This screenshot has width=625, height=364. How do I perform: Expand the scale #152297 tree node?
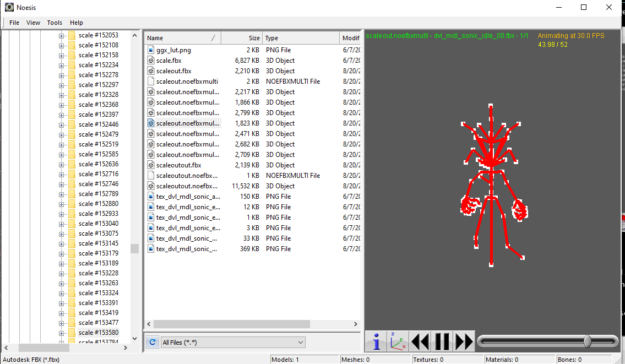click(61, 85)
